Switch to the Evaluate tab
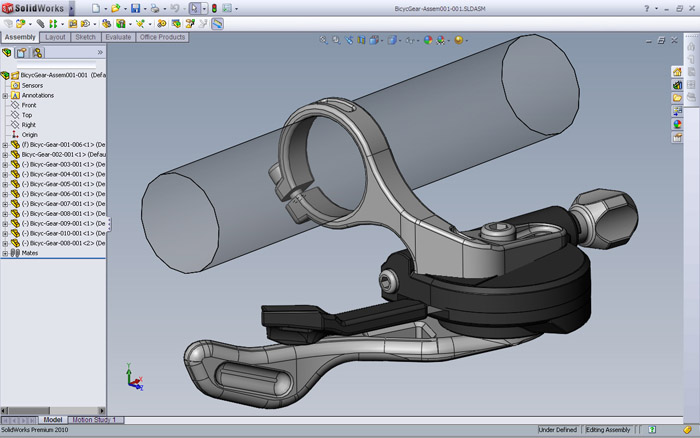 118,37
